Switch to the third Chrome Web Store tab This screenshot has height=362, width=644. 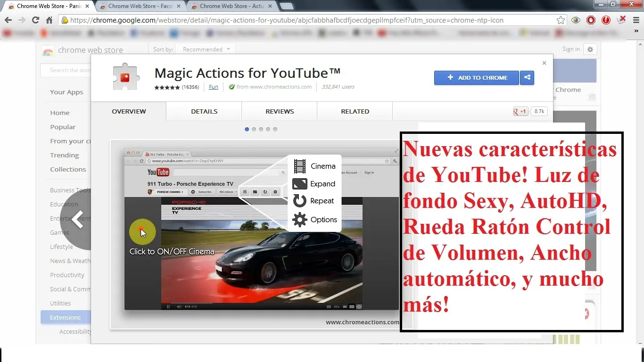click(x=231, y=6)
